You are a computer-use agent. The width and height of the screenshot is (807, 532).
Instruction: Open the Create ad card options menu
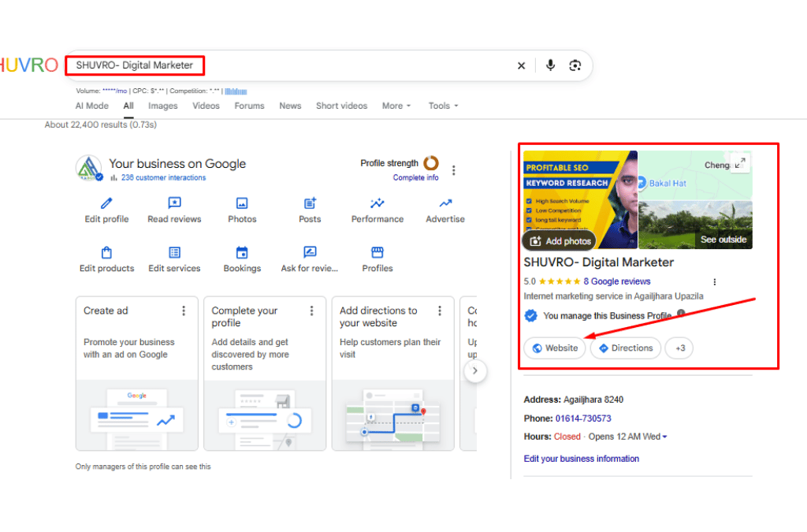click(184, 311)
